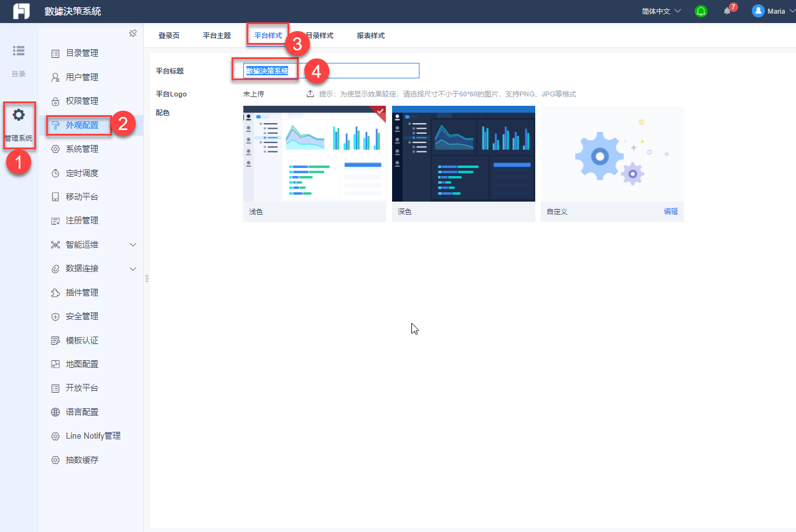Viewport: 796px width, 532px height.
Task: Click the 平台标题 text input field
Action: [x=331, y=71]
